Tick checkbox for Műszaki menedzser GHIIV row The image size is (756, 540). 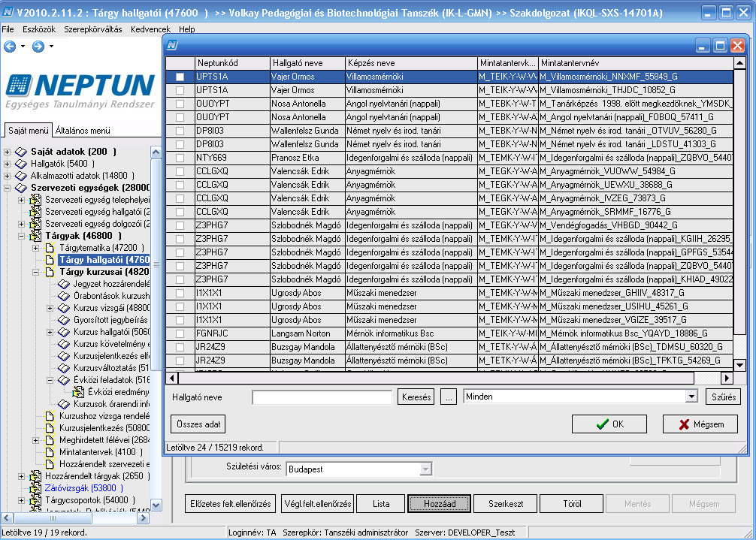point(180,293)
